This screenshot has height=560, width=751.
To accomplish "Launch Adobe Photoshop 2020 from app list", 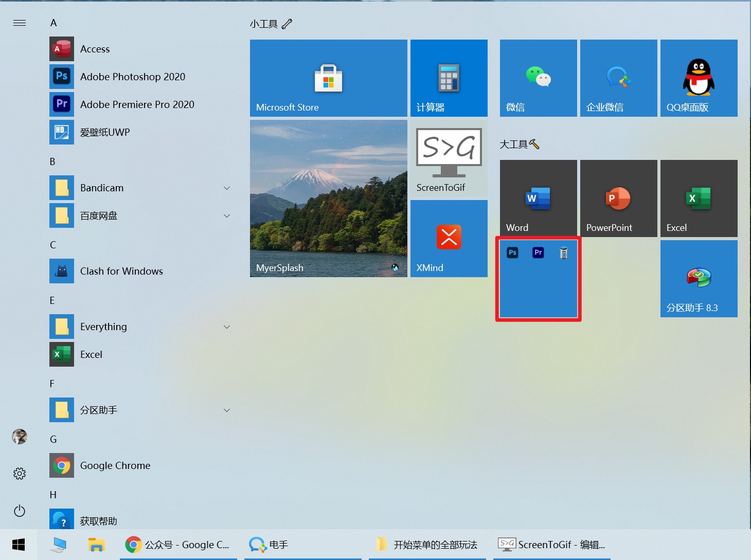I will (140, 77).
